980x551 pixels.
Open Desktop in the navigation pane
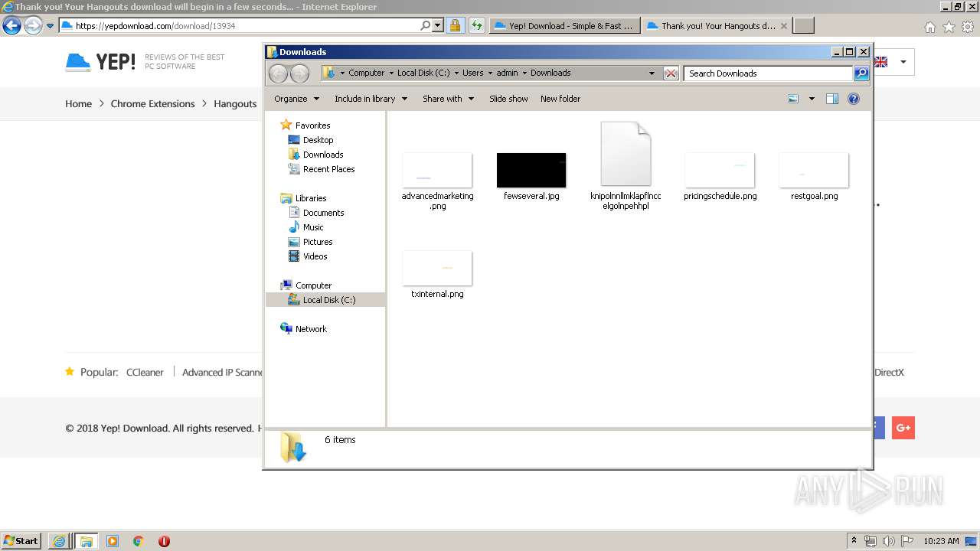point(318,140)
